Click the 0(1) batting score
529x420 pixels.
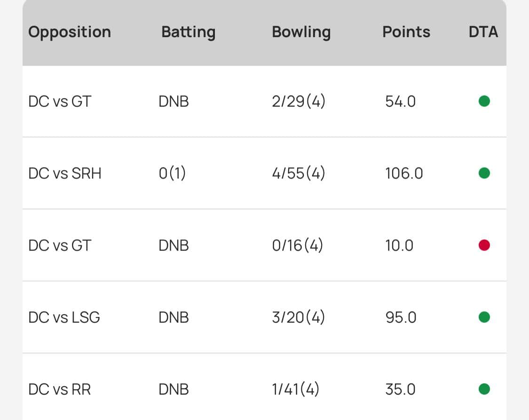click(x=172, y=174)
